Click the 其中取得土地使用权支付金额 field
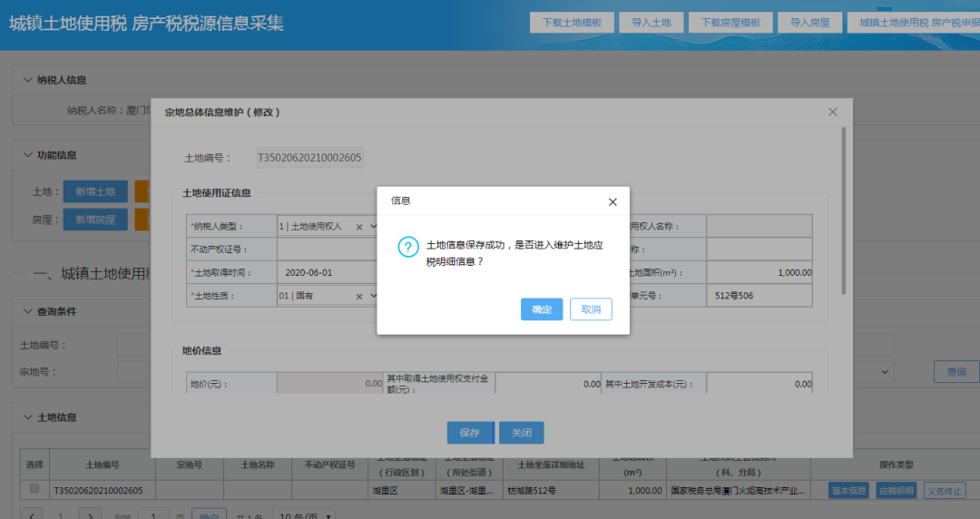Image resolution: width=980 pixels, height=519 pixels. click(548, 383)
